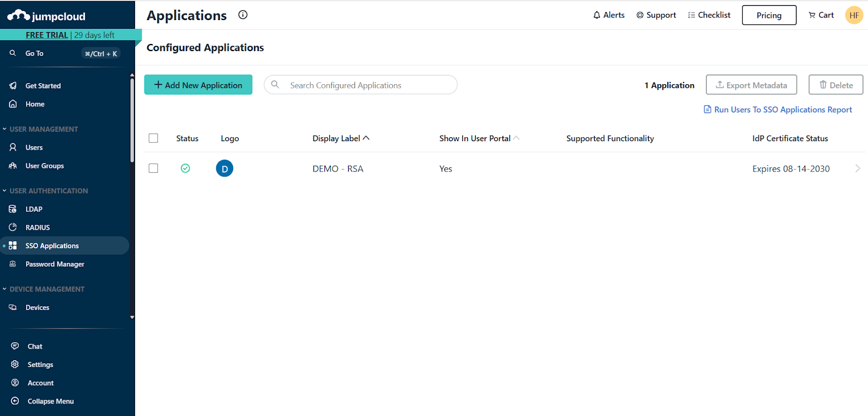Open Get Started menu item
The height and width of the screenshot is (416, 868).
pos(43,86)
